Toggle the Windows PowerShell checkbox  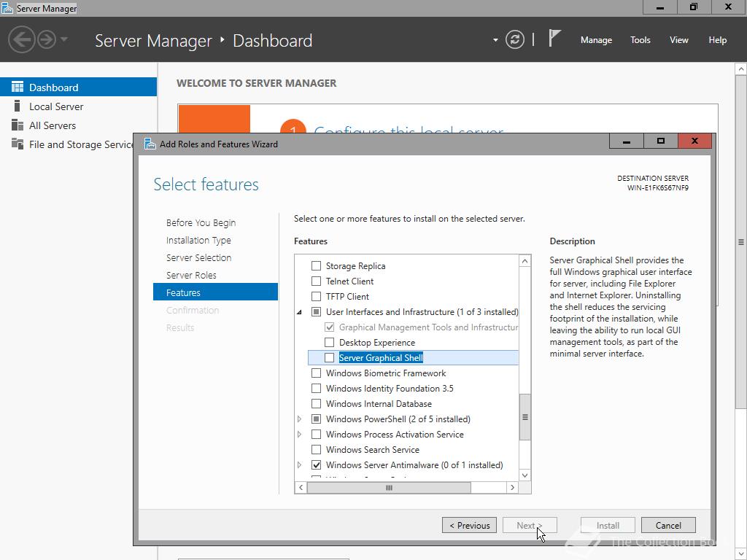[316, 419]
